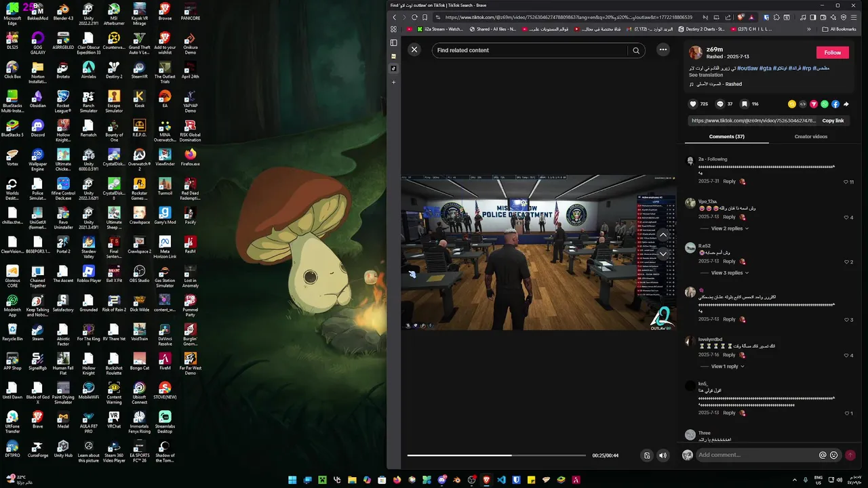Screen dimensions: 868x488
Task: Click the z69m profile avatar
Action: [696, 53]
